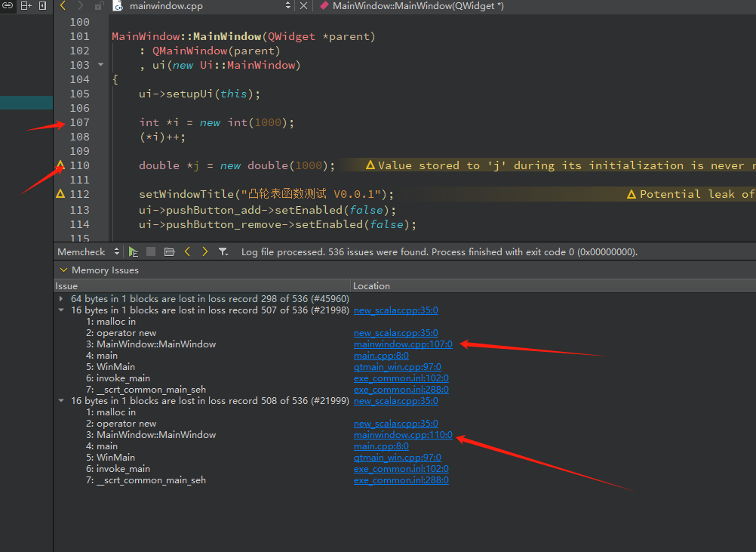This screenshot has height=552, width=756.
Task: Expand the 64 bytes loss record 298 row
Action: [61, 299]
